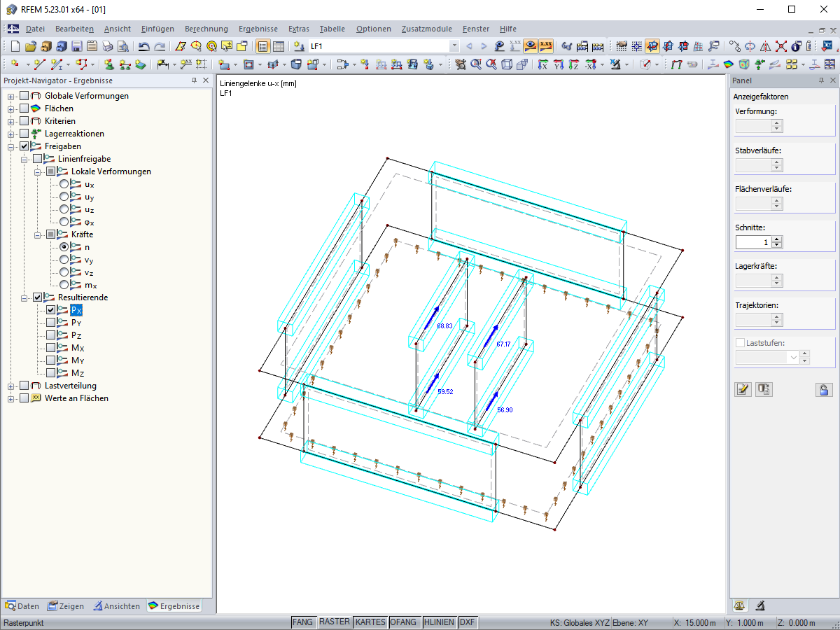
Task: Go to previous load case arrow
Action: [469, 46]
